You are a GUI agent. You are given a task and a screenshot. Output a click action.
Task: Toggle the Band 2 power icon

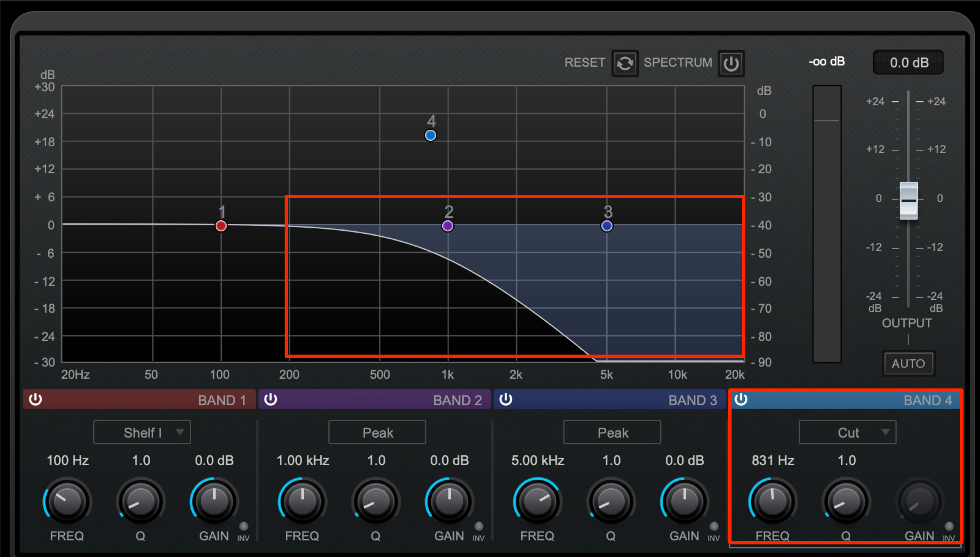(x=270, y=399)
